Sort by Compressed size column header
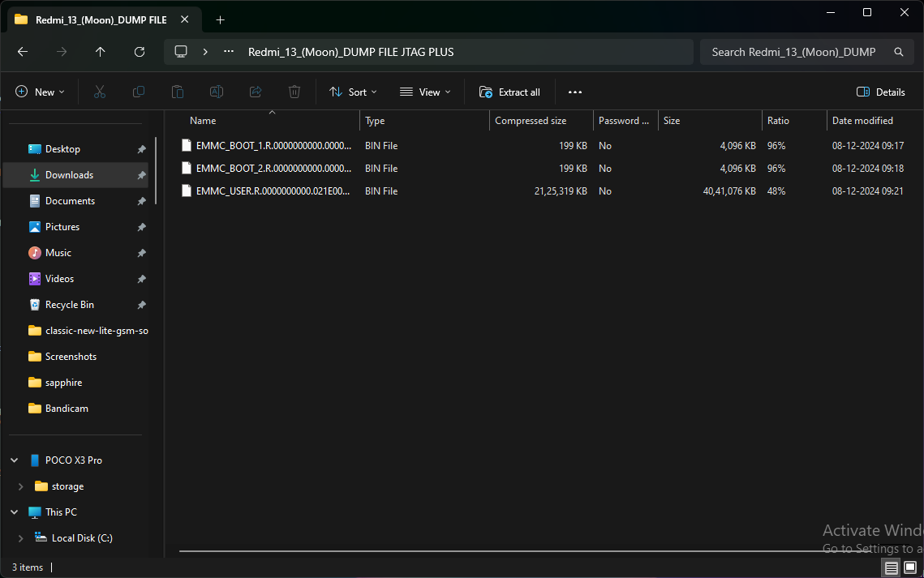Image resolution: width=924 pixels, height=578 pixels. [x=531, y=121]
